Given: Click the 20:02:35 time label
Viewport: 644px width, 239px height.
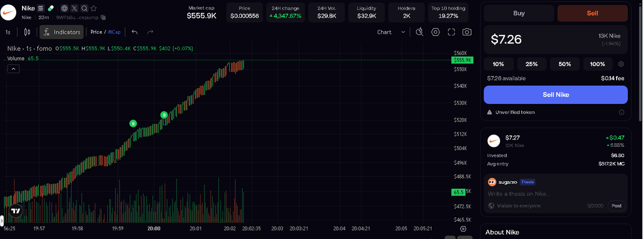Looking at the screenshot, I should coord(251,228).
